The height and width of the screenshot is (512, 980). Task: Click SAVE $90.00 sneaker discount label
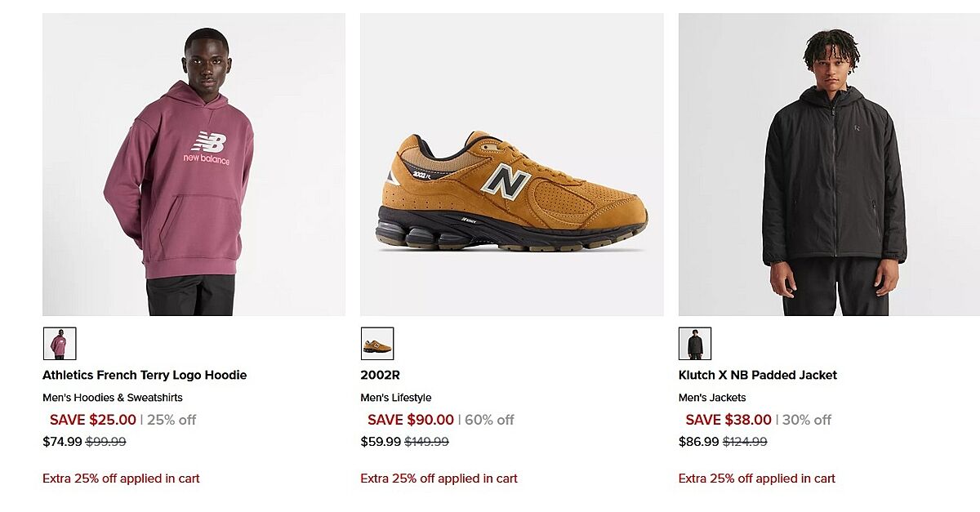tap(411, 420)
